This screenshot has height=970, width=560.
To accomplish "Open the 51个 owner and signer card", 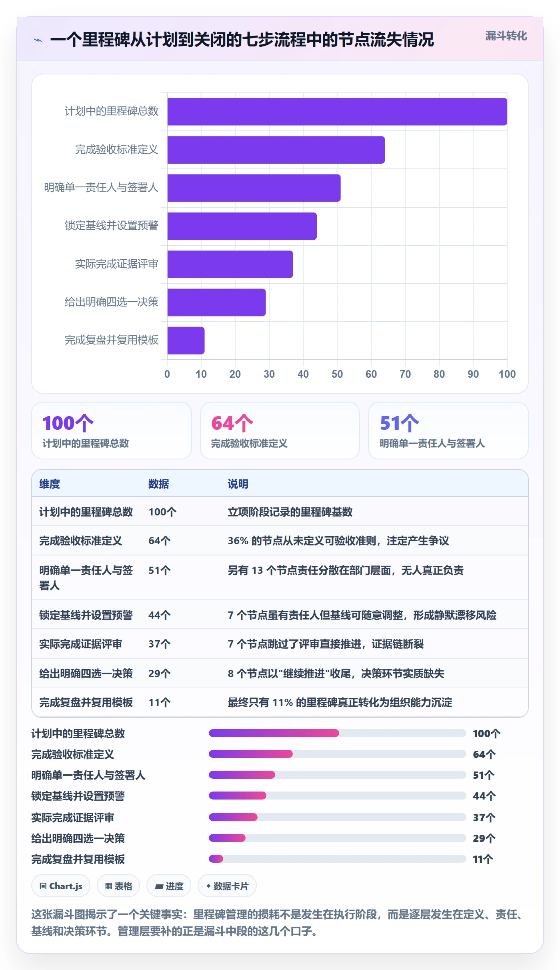I will [x=448, y=431].
